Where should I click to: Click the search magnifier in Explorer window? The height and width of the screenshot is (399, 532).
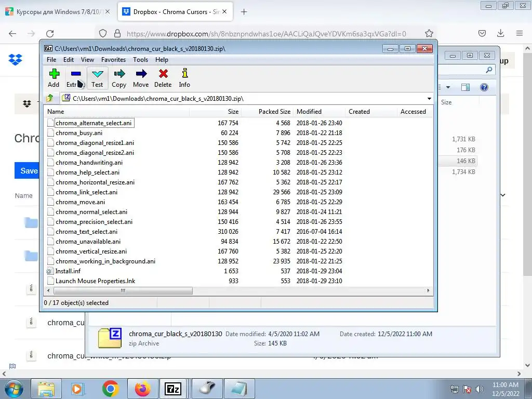click(x=488, y=70)
